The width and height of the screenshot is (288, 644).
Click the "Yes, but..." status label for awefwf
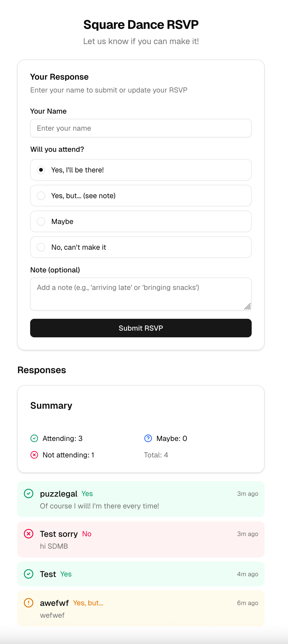click(x=88, y=603)
